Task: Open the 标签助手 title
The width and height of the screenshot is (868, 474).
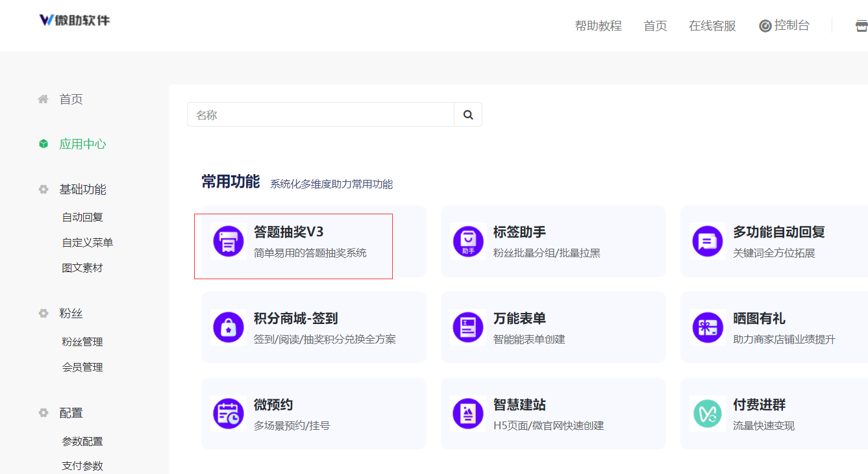Action: (x=519, y=232)
